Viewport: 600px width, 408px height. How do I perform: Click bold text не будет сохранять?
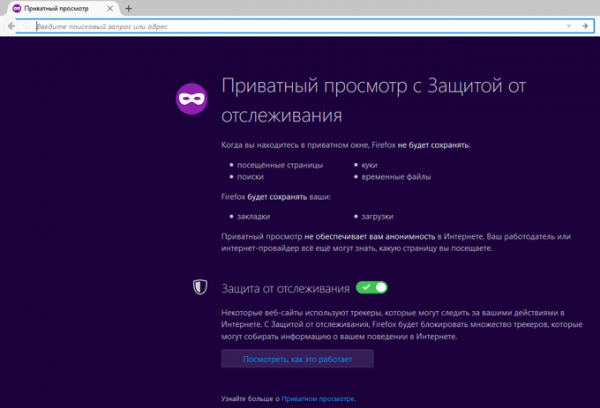click(433, 145)
